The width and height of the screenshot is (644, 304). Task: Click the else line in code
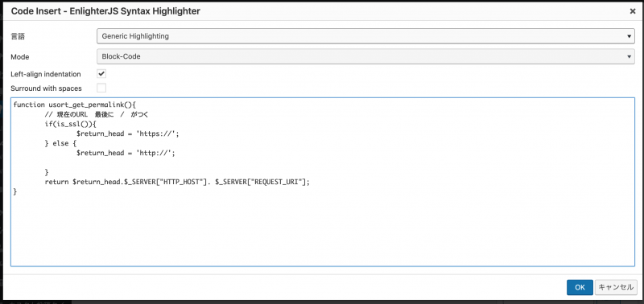pyautogui.click(x=61, y=143)
